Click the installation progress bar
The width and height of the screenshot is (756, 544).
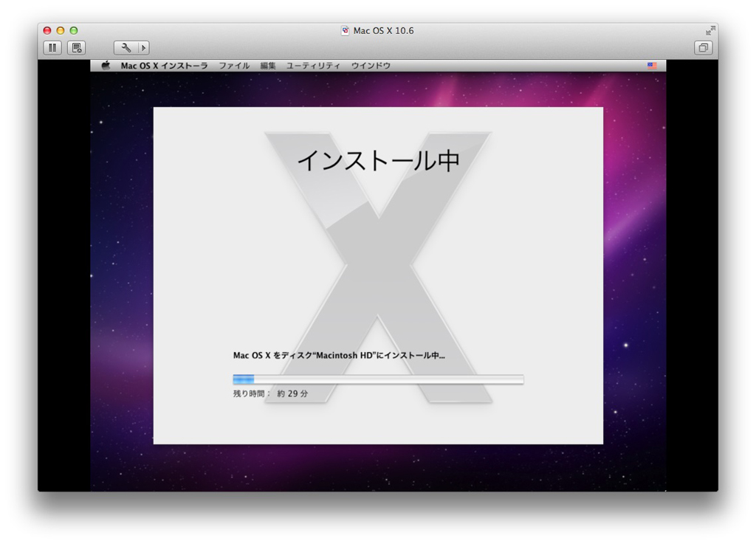[x=378, y=379]
